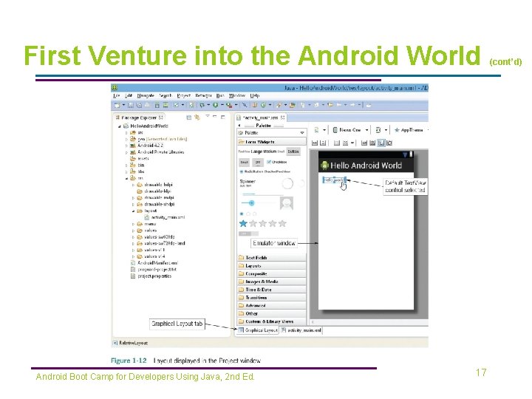The image size is (532, 399).
Task: Click the SeekBar slider widget in palette
Action: click(259, 203)
